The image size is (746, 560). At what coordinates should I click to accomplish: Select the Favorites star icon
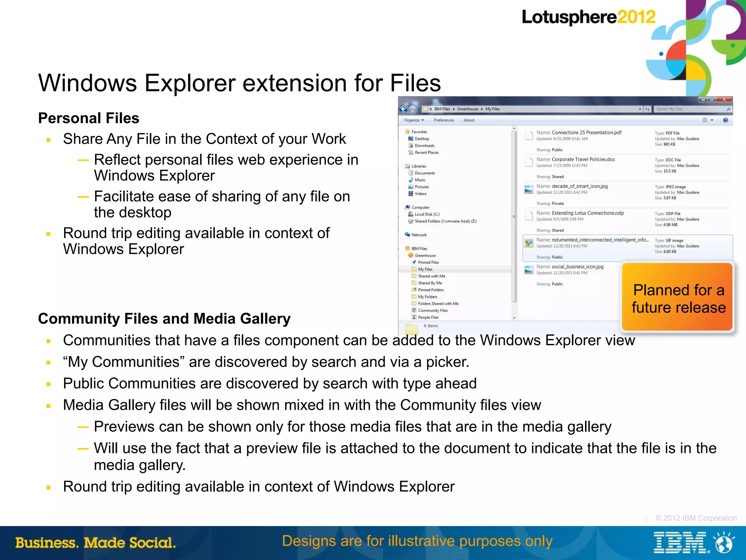pyautogui.click(x=408, y=132)
